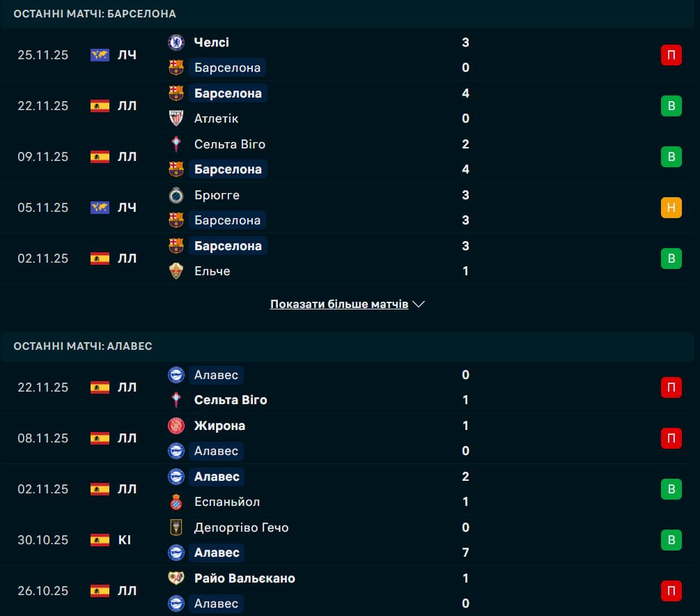700x616 pixels.
Task: Click the Girona crest icon
Action: [176, 426]
